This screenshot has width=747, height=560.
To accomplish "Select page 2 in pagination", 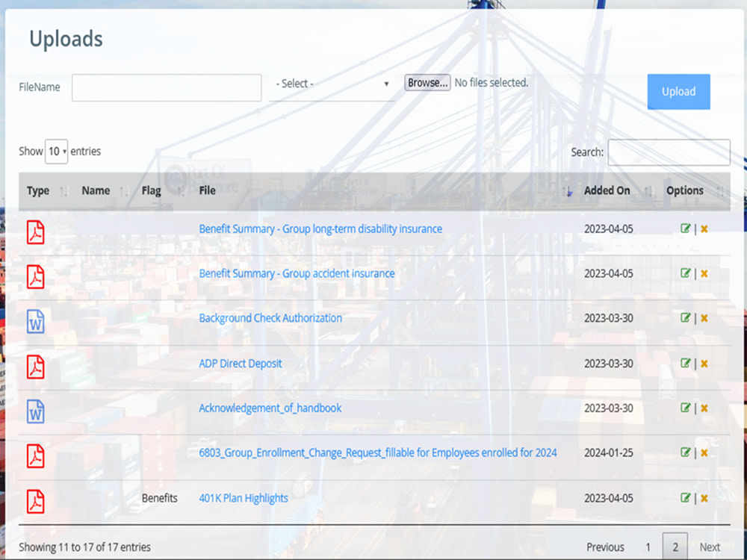I will point(675,547).
